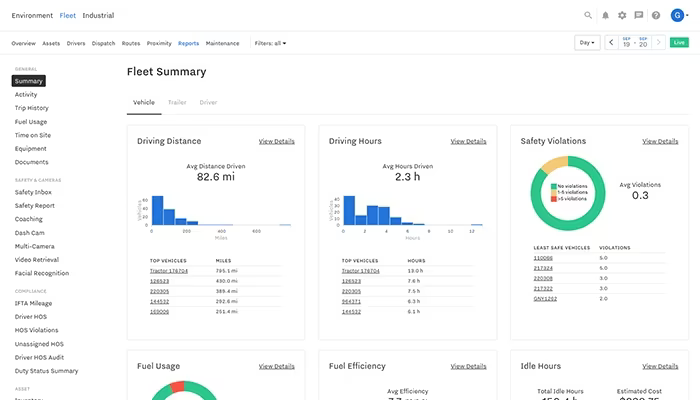Image resolution: width=700 pixels, height=400 pixels.
Task: Go to next date range arrow
Action: (x=658, y=42)
